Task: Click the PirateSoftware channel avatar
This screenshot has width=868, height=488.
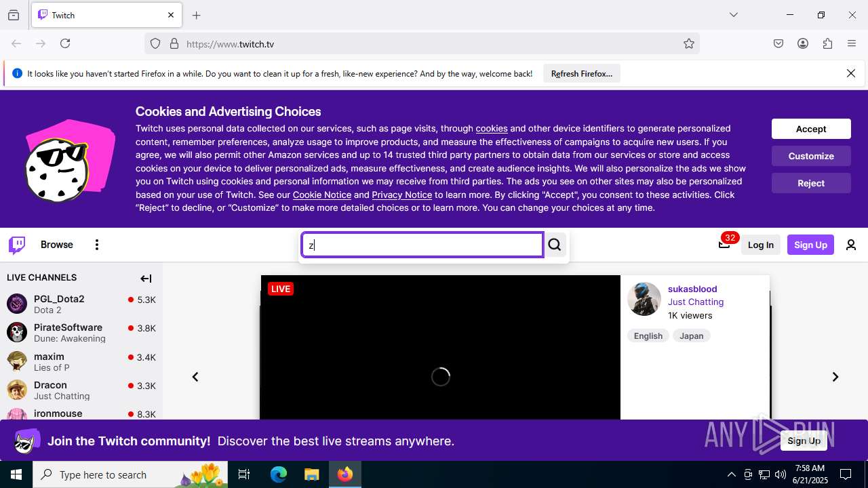Action: 17,332
